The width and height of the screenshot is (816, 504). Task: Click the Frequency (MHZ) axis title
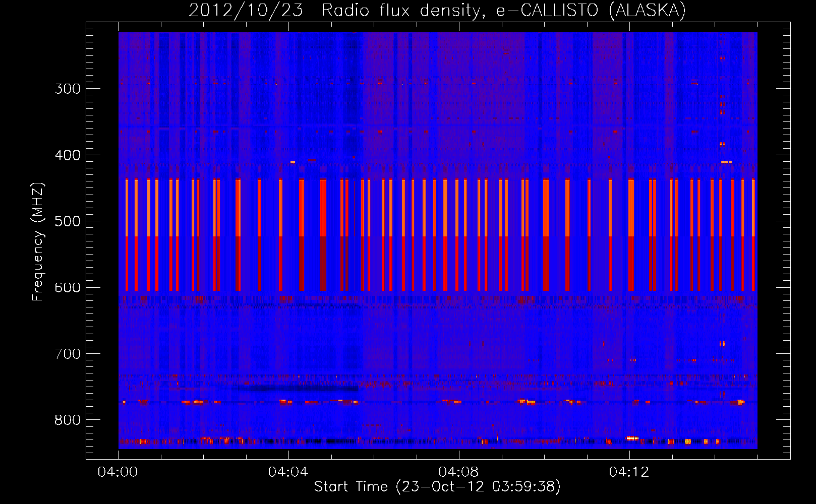[x=38, y=241]
